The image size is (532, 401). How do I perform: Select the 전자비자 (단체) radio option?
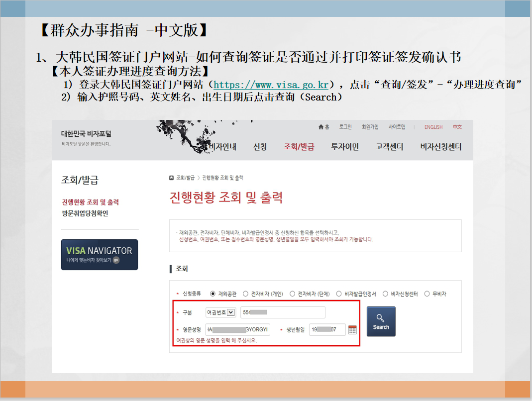[x=292, y=294]
